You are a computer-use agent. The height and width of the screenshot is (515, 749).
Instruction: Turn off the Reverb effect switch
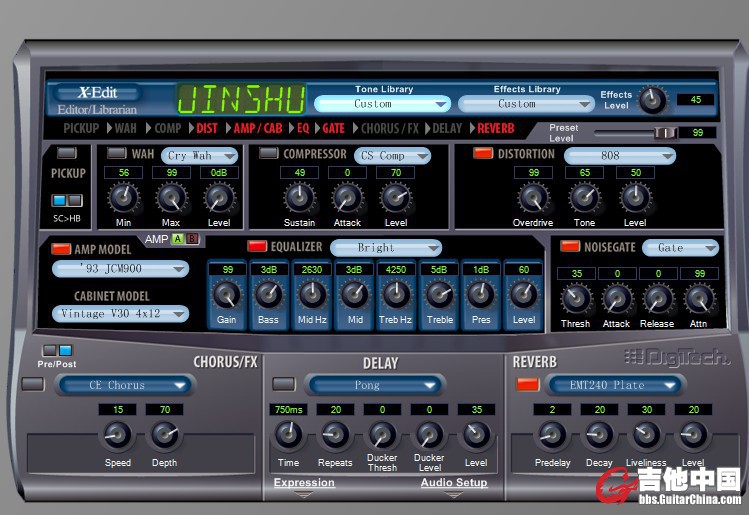(x=527, y=385)
